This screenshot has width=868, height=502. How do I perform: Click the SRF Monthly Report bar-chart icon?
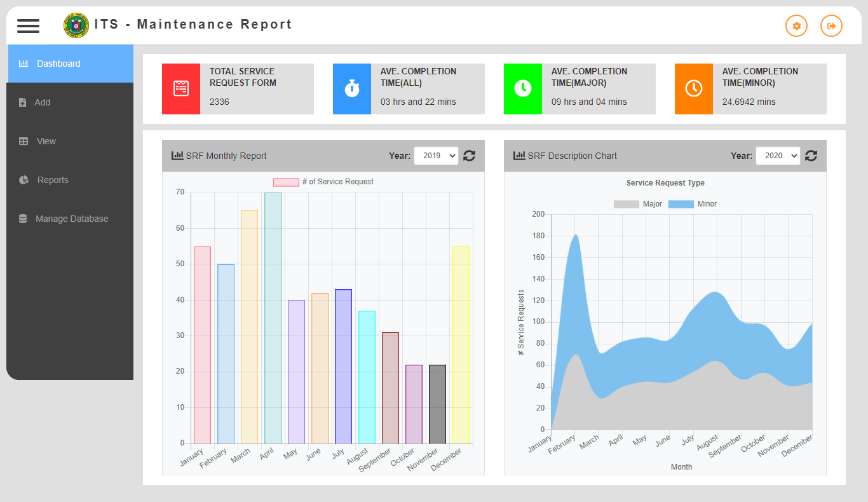[x=177, y=156]
